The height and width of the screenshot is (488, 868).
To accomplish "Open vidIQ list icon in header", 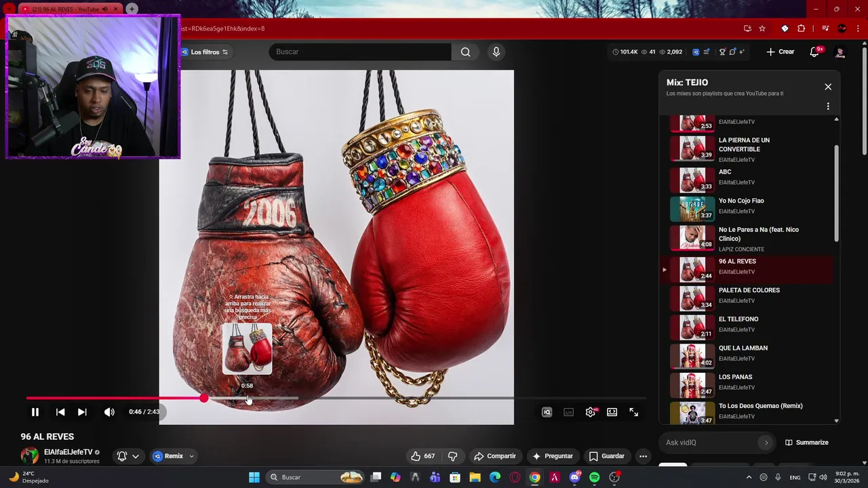I will point(707,52).
